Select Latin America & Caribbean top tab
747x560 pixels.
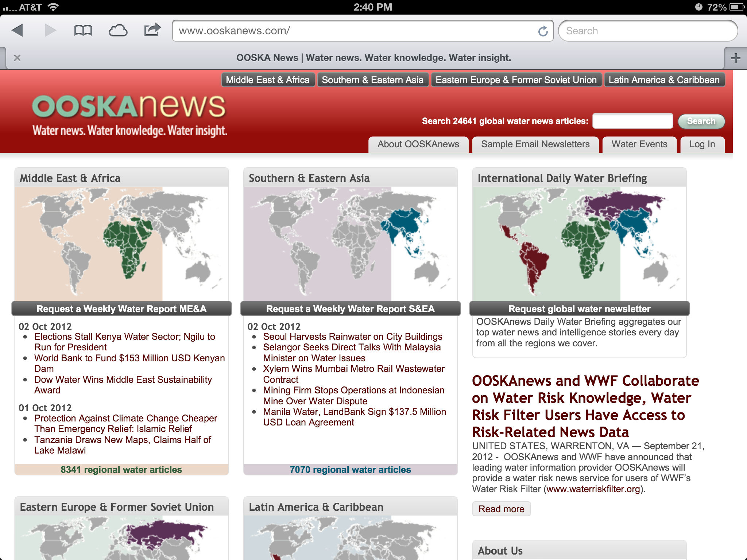(x=664, y=80)
